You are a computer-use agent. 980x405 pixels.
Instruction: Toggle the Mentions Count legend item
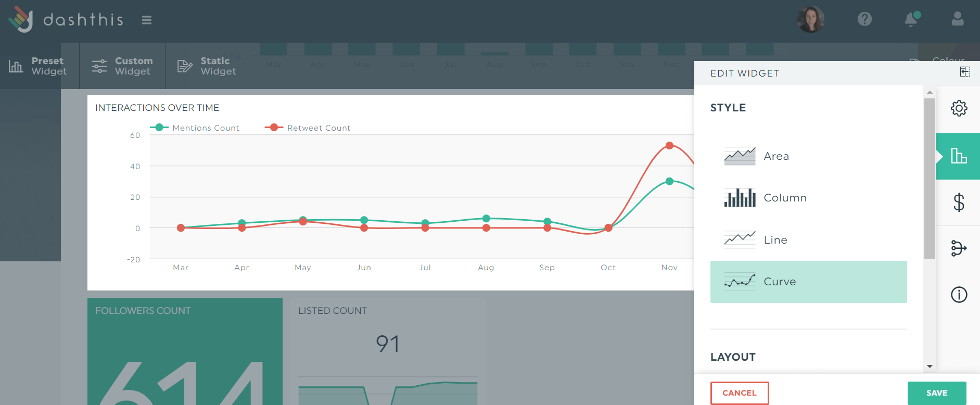pos(195,128)
